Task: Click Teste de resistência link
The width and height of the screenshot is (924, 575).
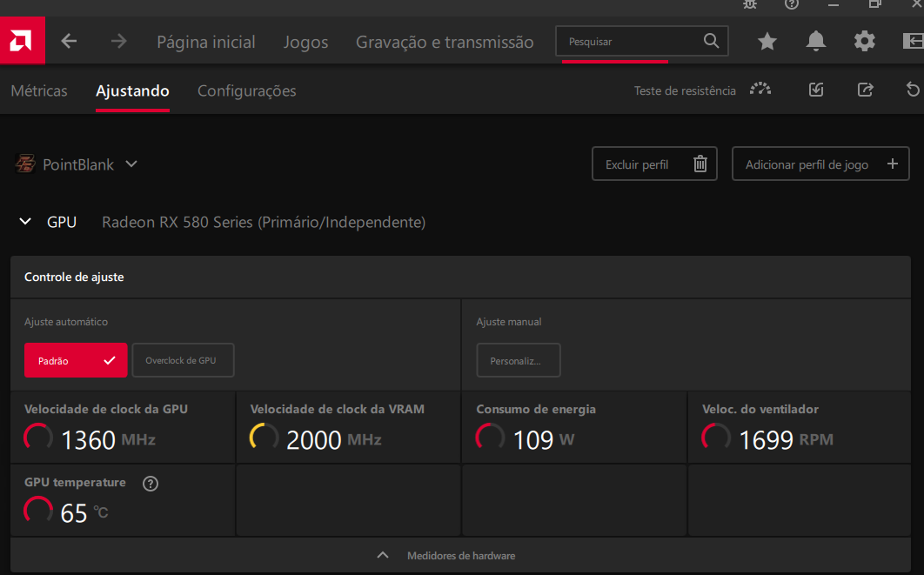Action: click(685, 90)
